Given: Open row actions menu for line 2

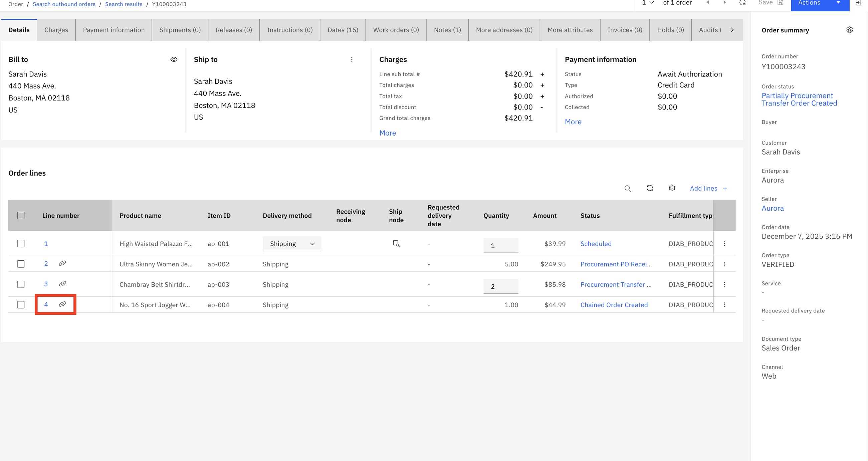Looking at the screenshot, I should pos(725,264).
